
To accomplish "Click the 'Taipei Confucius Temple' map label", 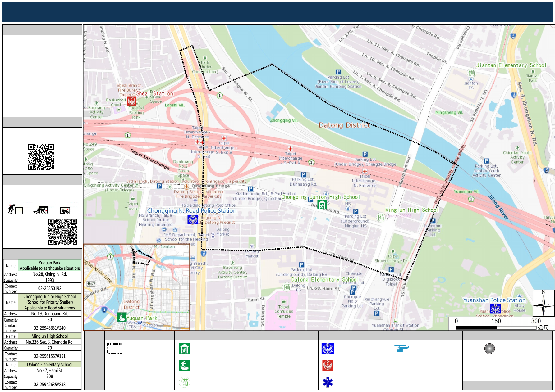I will point(284,311).
